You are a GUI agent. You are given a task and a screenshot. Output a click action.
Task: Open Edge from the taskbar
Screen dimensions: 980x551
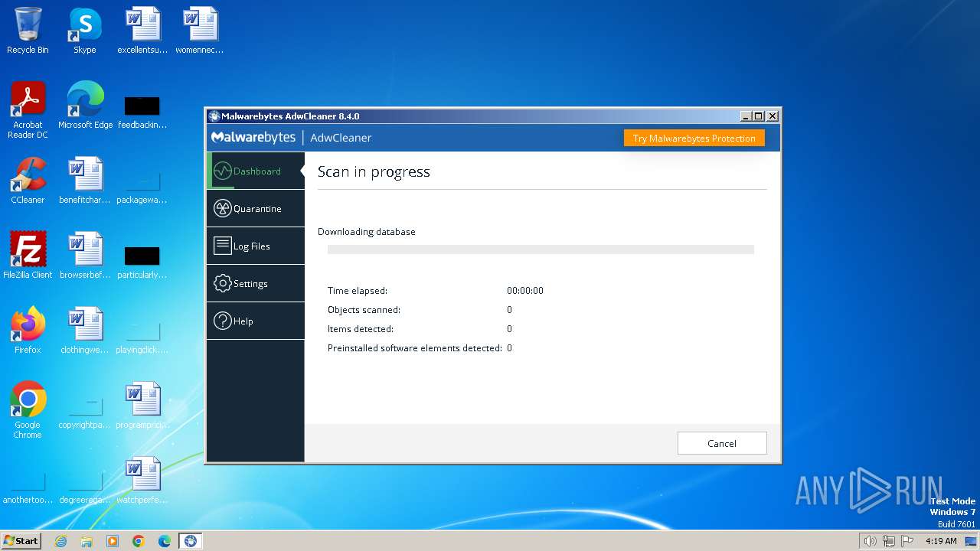(x=165, y=541)
